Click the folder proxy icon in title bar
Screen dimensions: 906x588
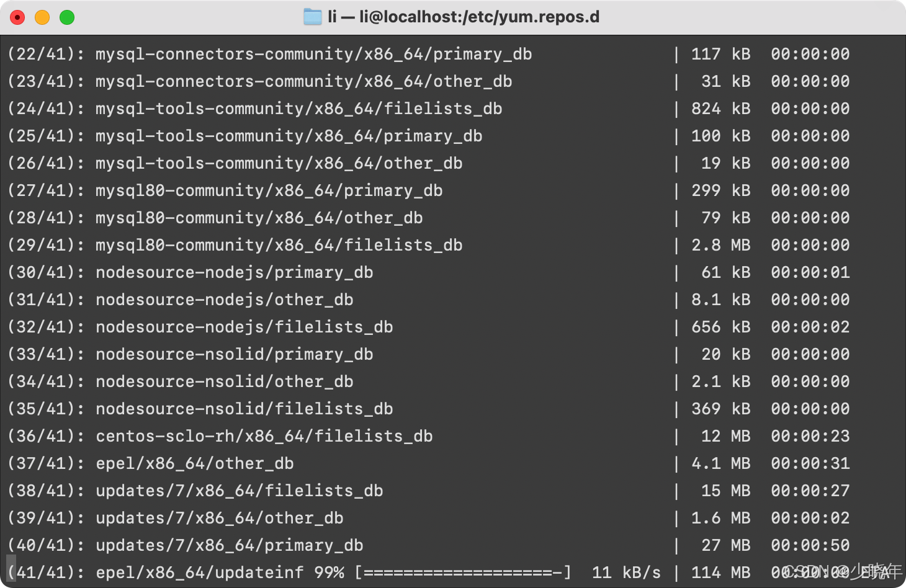(312, 17)
